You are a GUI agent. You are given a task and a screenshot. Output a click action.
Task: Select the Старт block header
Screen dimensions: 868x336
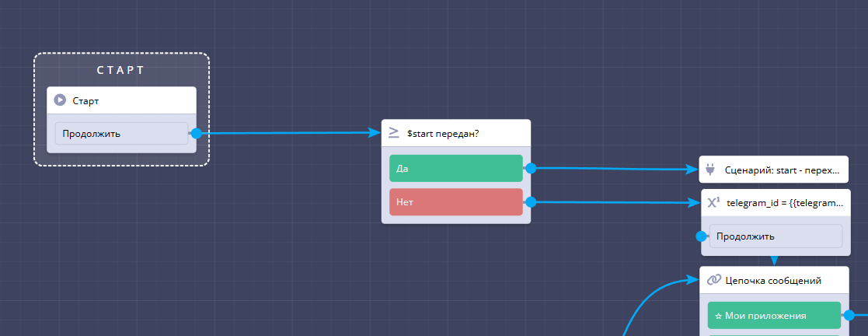[x=121, y=100]
